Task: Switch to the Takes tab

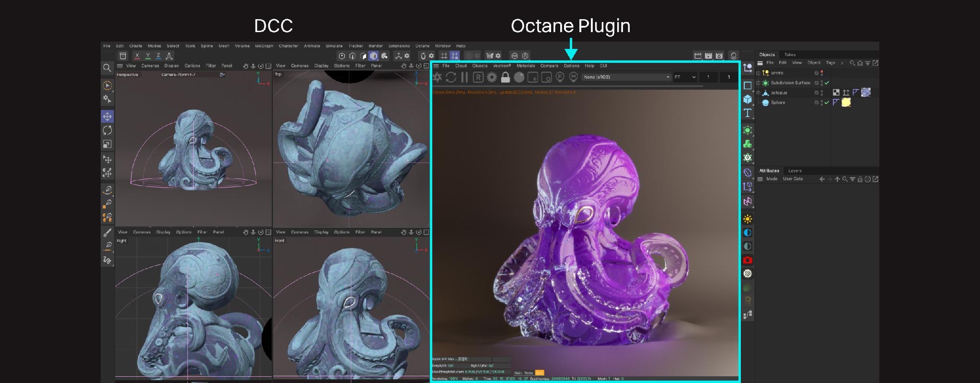Action: point(790,55)
